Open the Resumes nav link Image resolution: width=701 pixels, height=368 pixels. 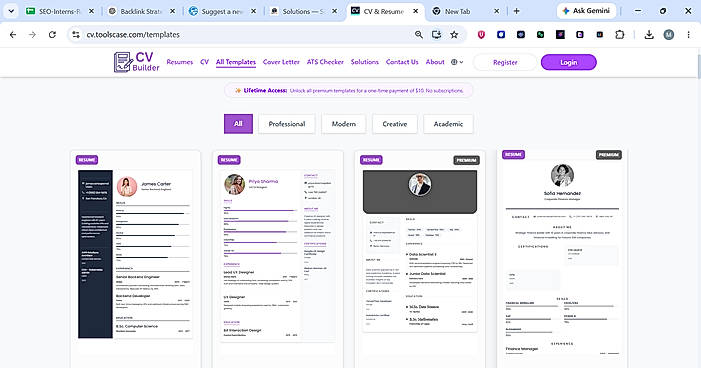[180, 62]
